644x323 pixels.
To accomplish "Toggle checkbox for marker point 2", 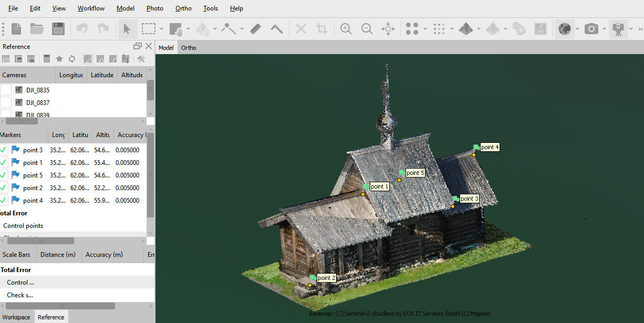I will coord(4,188).
